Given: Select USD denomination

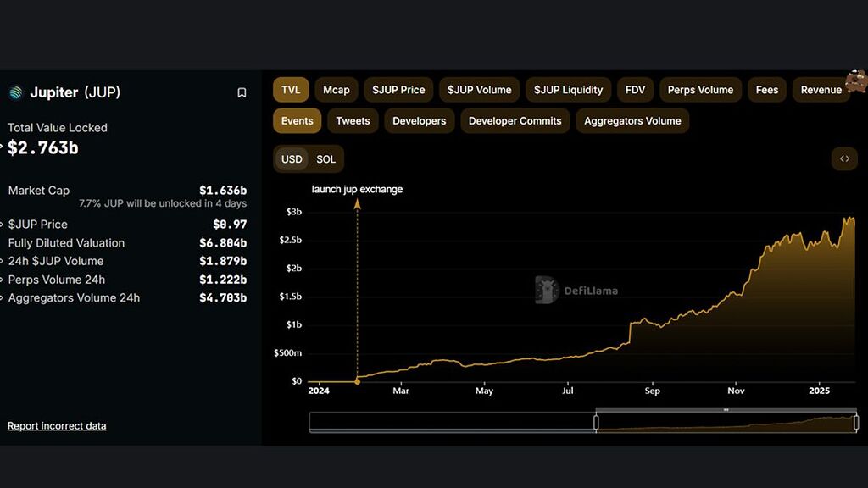Looking at the screenshot, I should pyautogui.click(x=292, y=159).
